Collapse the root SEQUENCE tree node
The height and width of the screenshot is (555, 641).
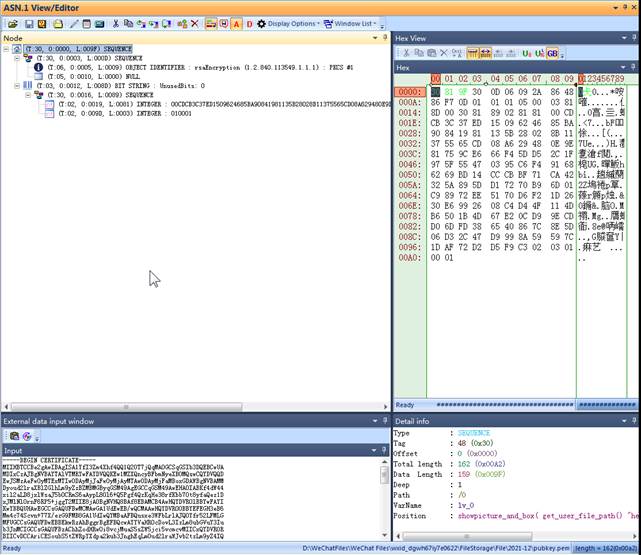[7, 50]
